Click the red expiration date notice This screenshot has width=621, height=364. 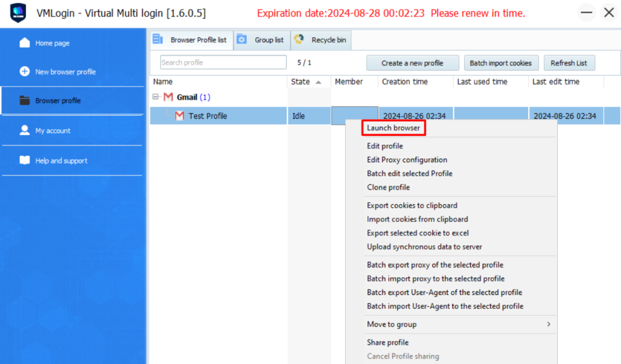pyautogui.click(x=391, y=13)
